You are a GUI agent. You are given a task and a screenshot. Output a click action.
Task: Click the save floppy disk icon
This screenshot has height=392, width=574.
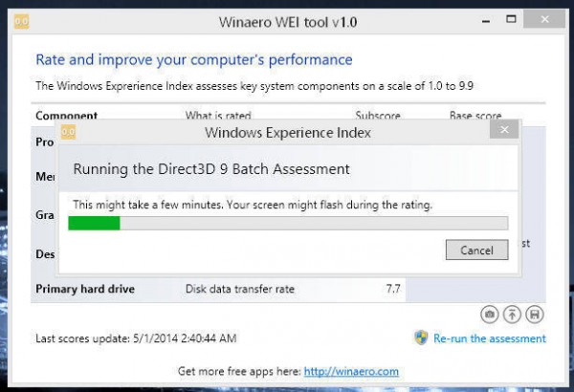(535, 315)
